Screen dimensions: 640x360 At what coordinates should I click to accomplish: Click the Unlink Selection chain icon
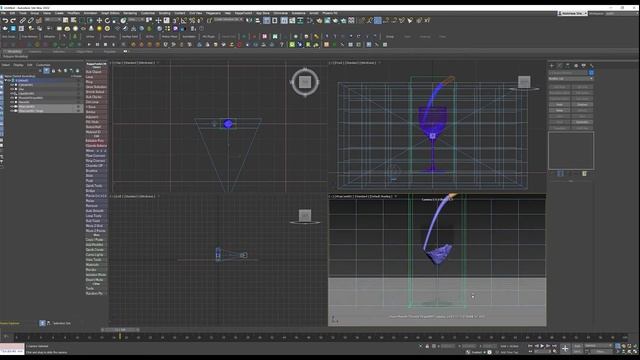31,20
